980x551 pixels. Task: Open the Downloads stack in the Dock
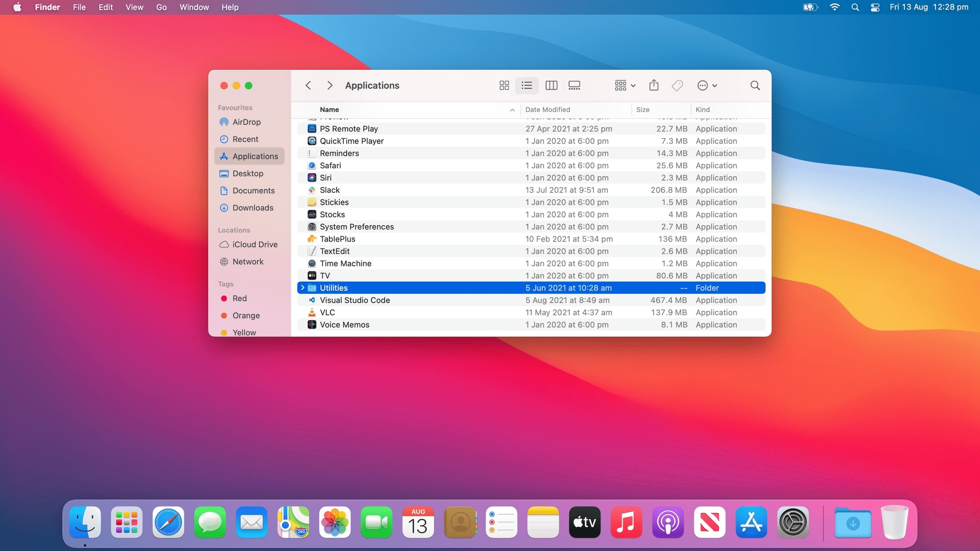(x=853, y=522)
